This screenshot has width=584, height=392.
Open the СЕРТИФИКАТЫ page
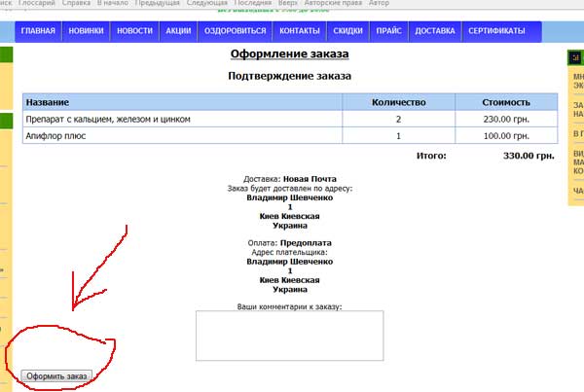496,31
